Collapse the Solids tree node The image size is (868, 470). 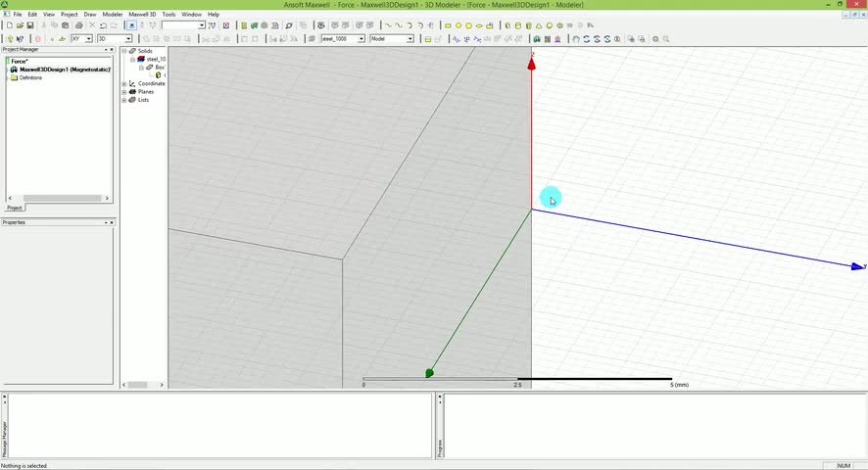(124, 51)
